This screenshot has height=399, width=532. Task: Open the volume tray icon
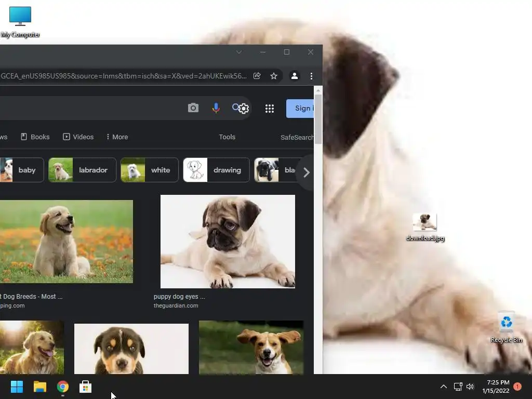(x=470, y=387)
